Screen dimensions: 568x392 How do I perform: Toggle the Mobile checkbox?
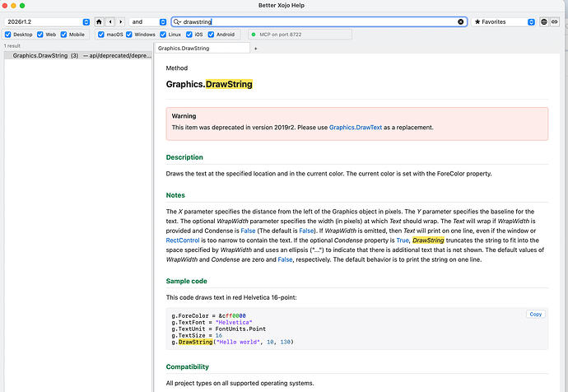coord(63,35)
